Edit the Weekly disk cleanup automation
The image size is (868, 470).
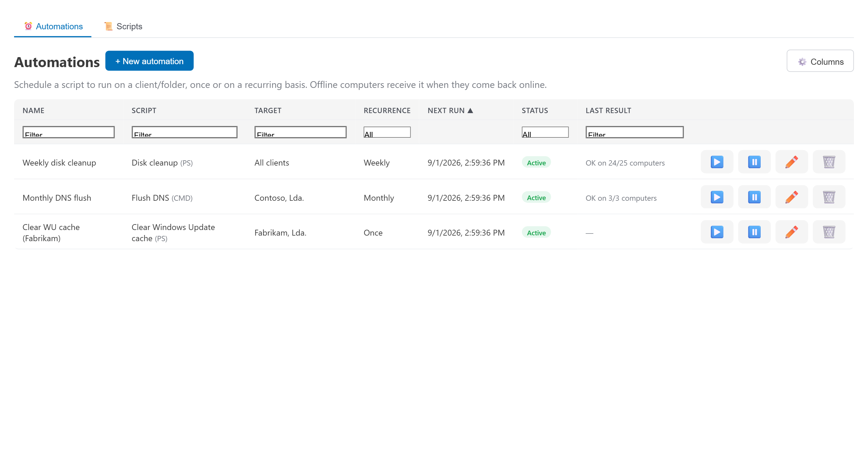[791, 162]
